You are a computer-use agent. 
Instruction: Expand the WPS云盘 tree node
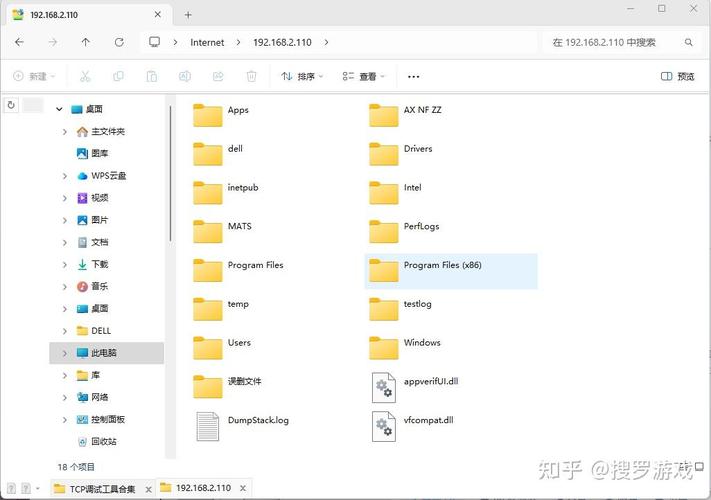tap(64, 176)
